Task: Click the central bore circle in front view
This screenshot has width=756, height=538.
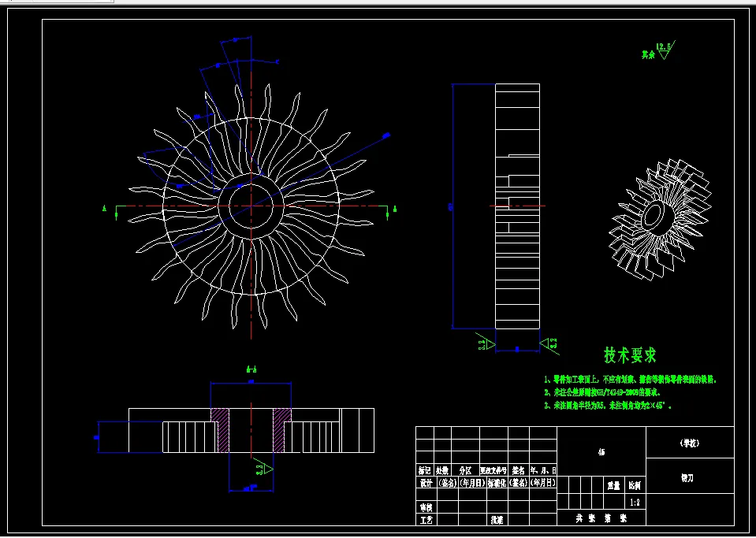Action: tap(251, 206)
